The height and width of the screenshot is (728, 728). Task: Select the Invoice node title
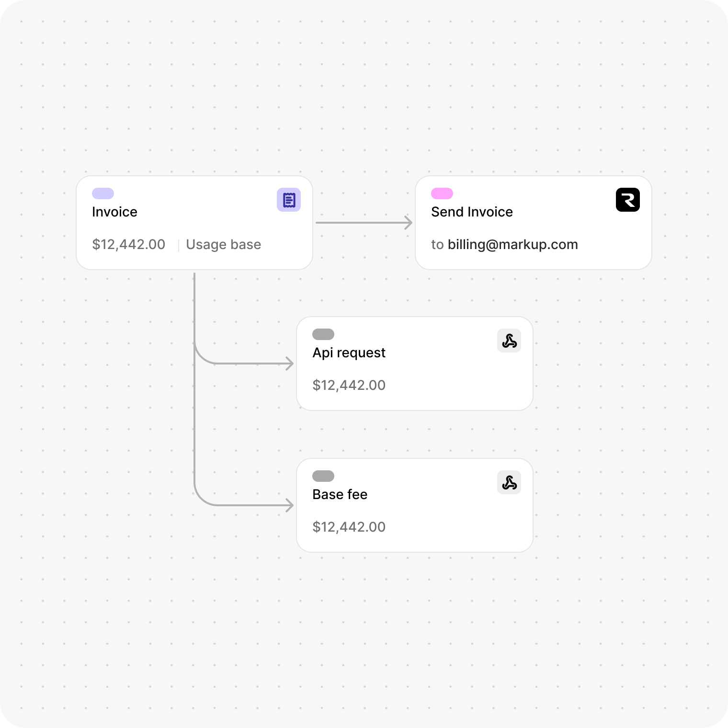114,212
